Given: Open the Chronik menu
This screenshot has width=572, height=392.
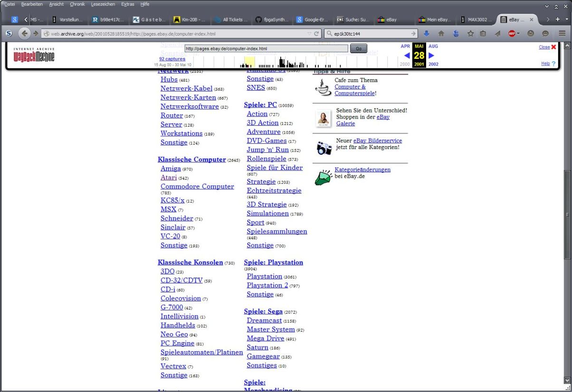Looking at the screenshot, I should [77, 4].
